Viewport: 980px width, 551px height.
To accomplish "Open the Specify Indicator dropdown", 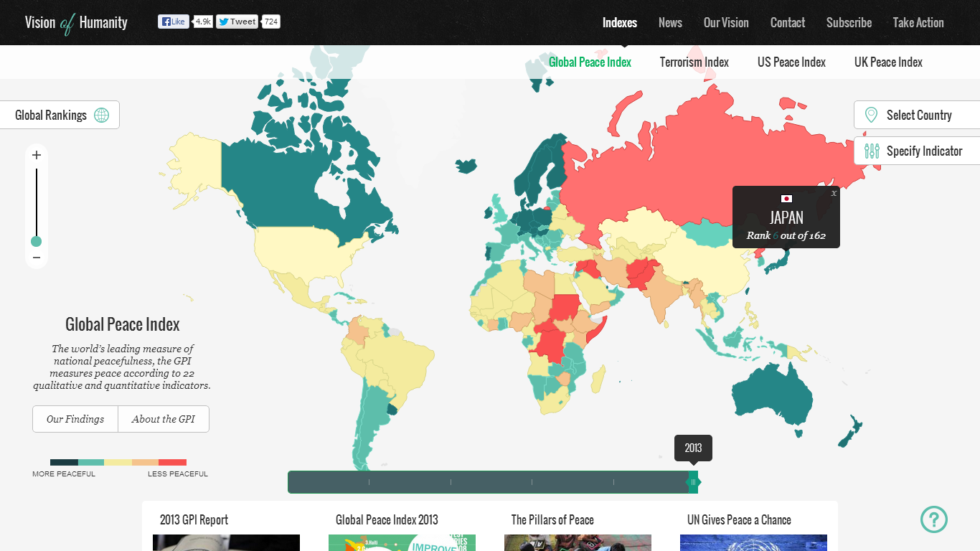I will pyautogui.click(x=917, y=151).
